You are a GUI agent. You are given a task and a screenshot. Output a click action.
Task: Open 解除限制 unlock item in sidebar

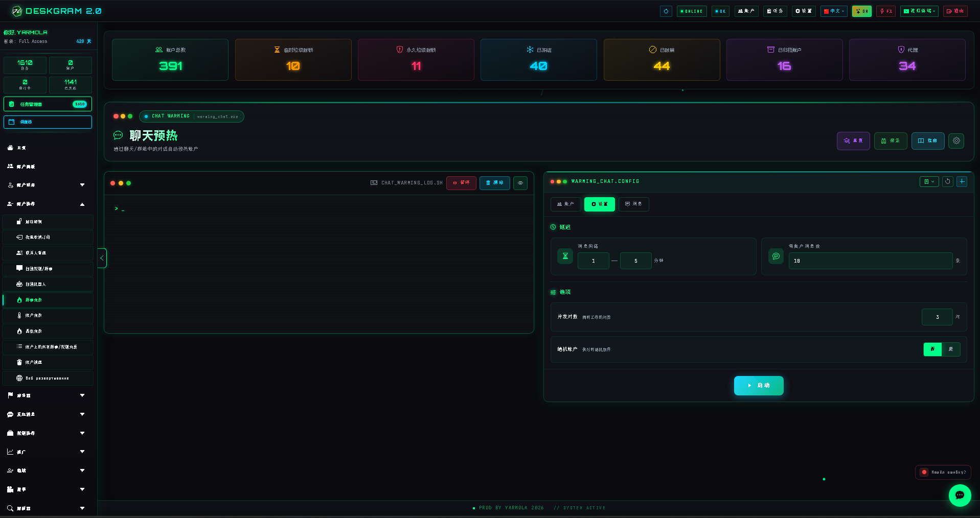coord(48,222)
